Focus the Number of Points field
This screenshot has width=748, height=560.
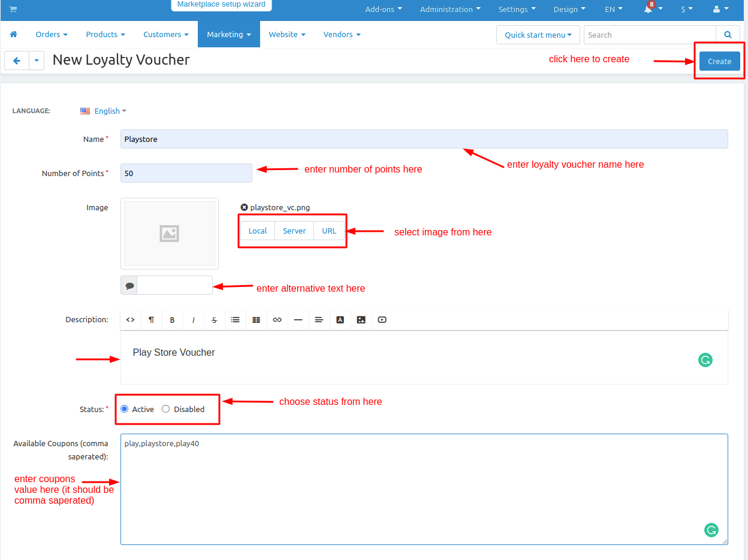[x=186, y=173]
